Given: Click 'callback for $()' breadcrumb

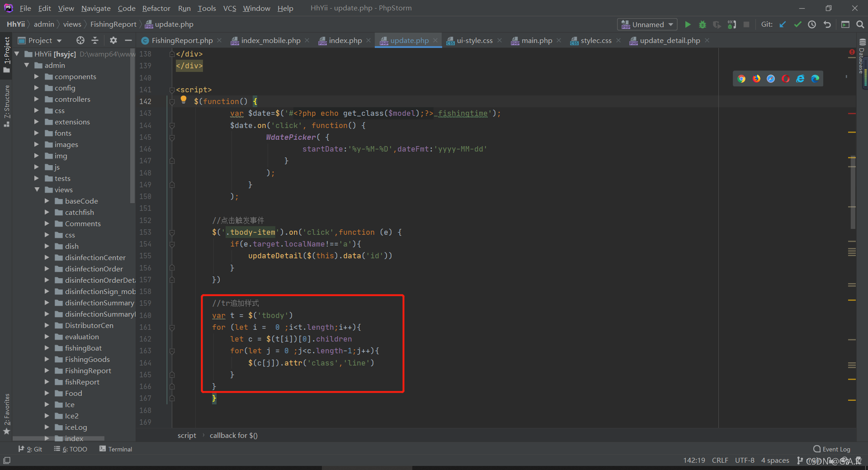Looking at the screenshot, I should 233,436.
